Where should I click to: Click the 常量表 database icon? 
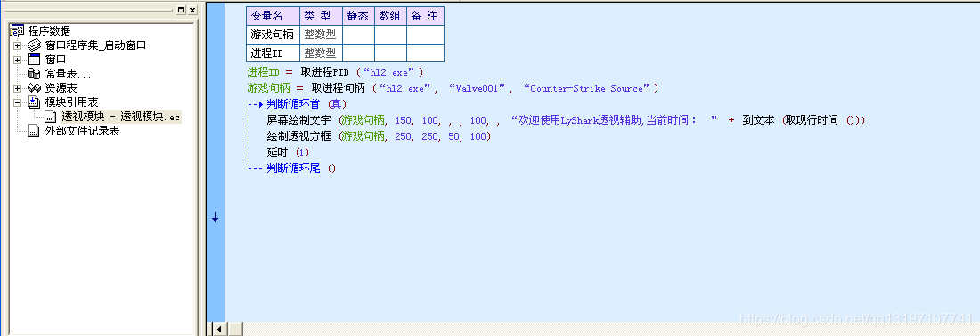click(x=34, y=74)
